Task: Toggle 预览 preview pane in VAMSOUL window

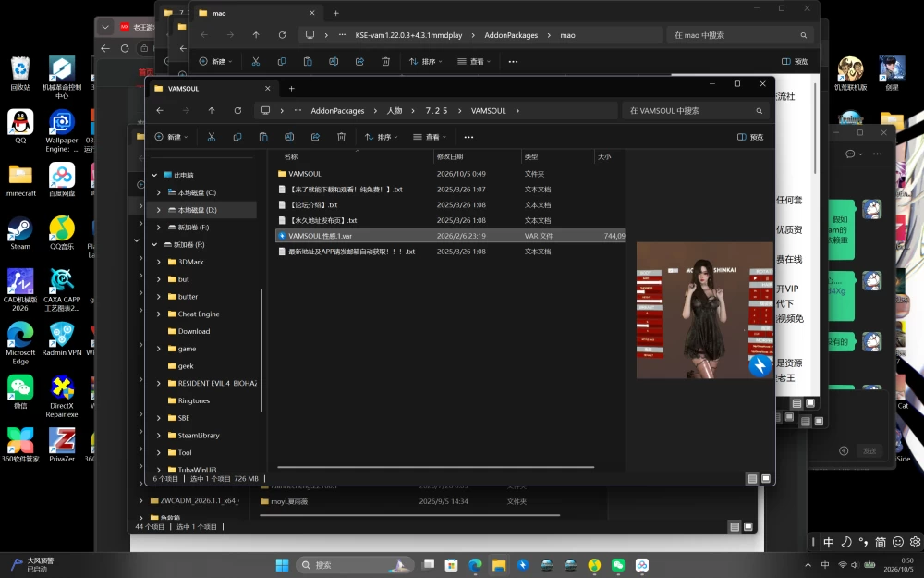Action: 750,137
